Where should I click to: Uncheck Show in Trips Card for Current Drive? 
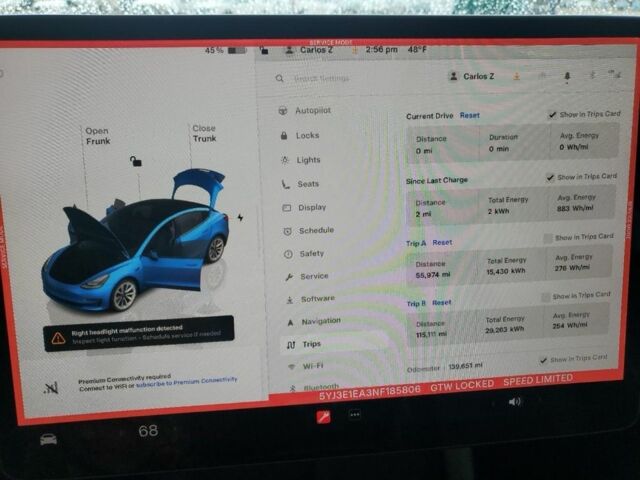(x=552, y=115)
